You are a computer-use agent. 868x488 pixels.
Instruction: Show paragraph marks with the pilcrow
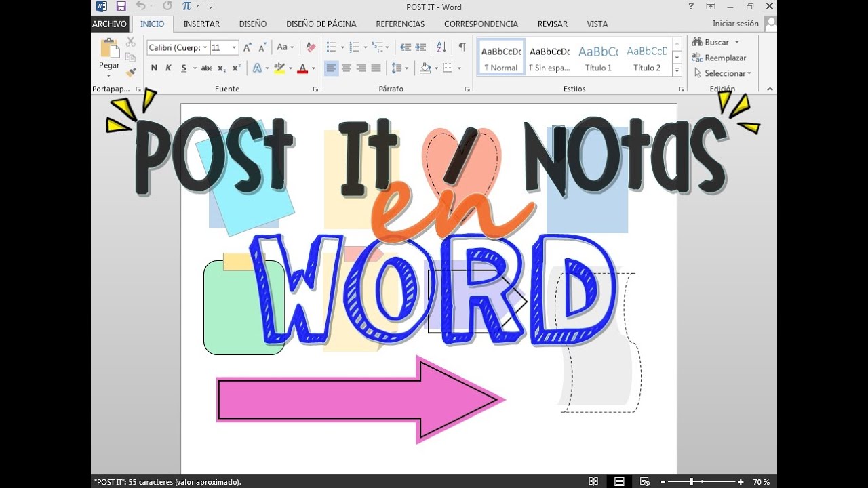(x=462, y=47)
